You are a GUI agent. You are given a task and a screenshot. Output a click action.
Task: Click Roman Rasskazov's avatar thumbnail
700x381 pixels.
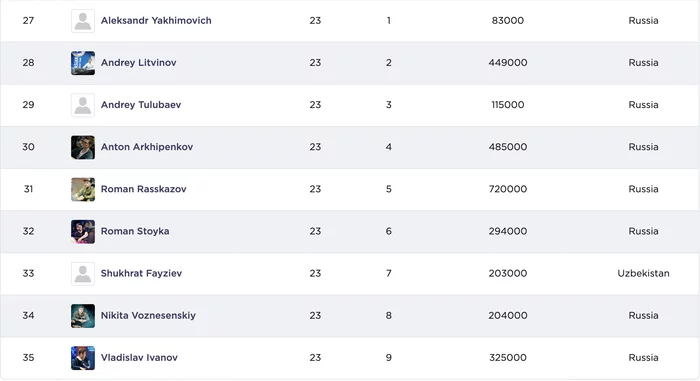click(83, 189)
